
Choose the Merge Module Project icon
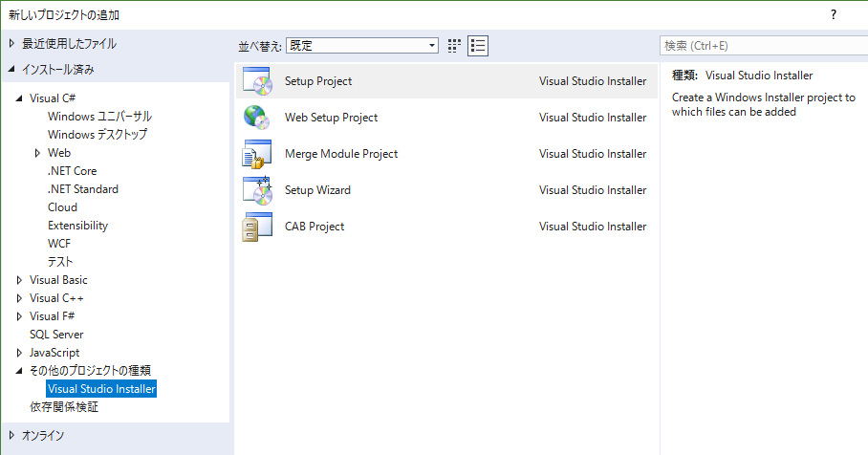tap(257, 154)
